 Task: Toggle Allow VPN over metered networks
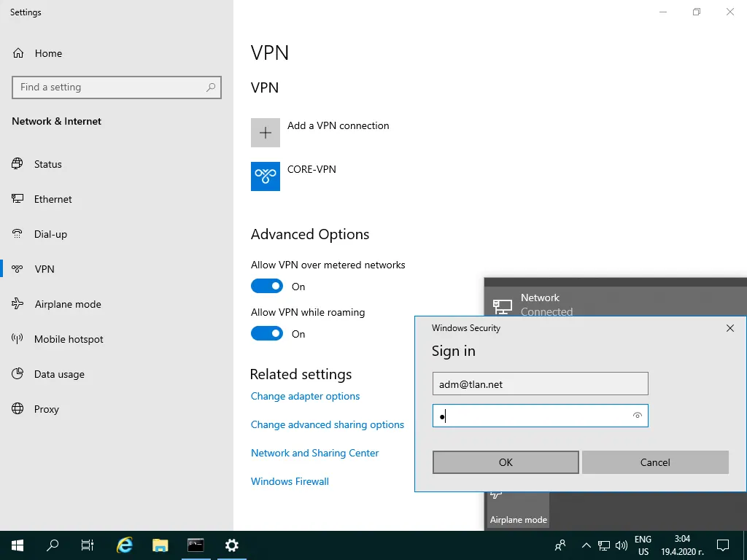(x=267, y=286)
